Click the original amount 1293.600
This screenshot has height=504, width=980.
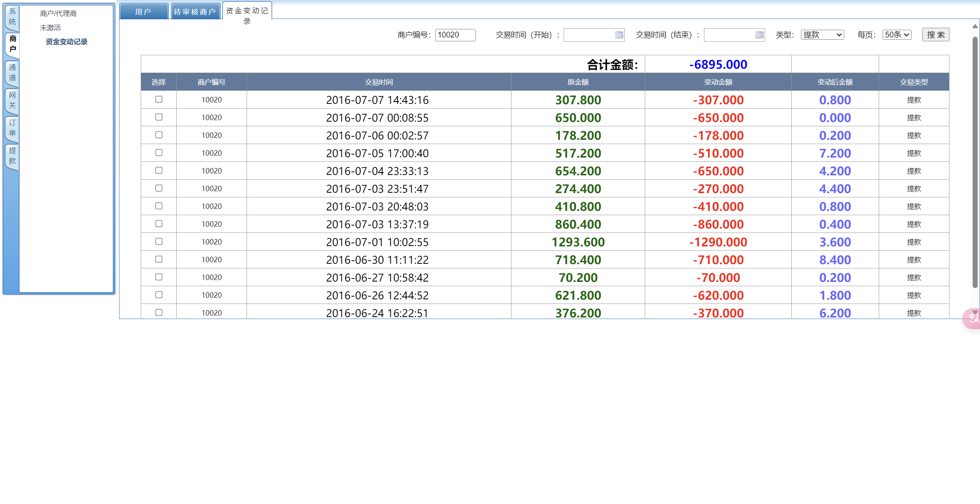pyautogui.click(x=578, y=242)
